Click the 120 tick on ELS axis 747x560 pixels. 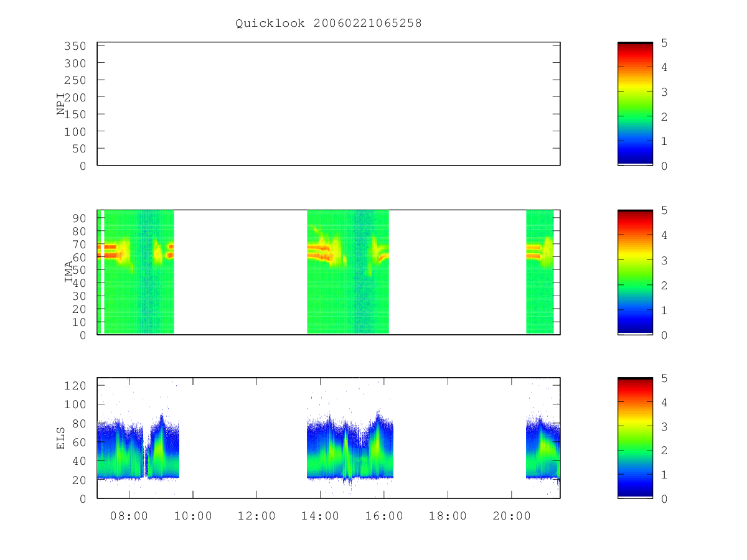pyautogui.click(x=76, y=386)
